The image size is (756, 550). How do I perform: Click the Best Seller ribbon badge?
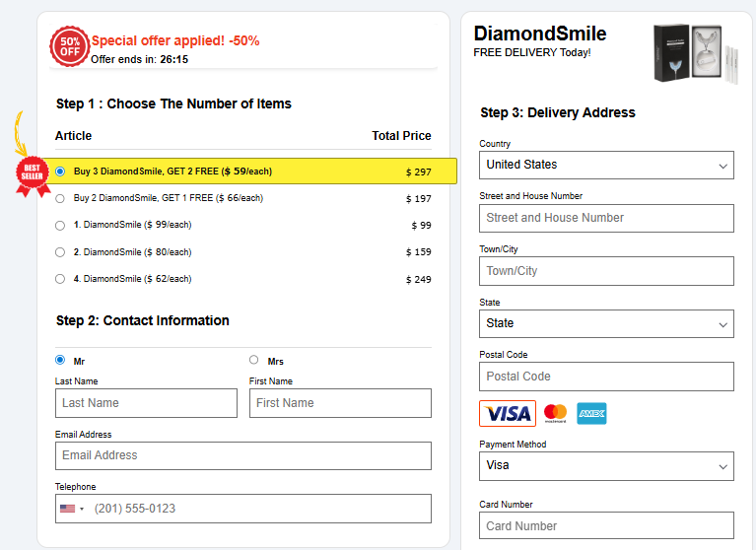click(x=32, y=175)
